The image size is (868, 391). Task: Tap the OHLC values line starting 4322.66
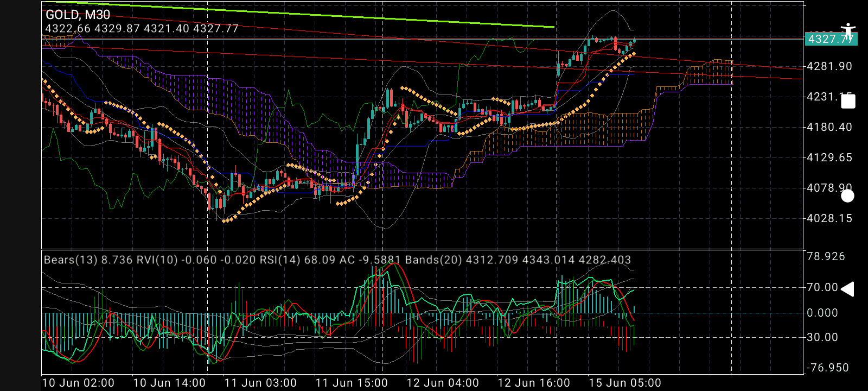pos(142,28)
